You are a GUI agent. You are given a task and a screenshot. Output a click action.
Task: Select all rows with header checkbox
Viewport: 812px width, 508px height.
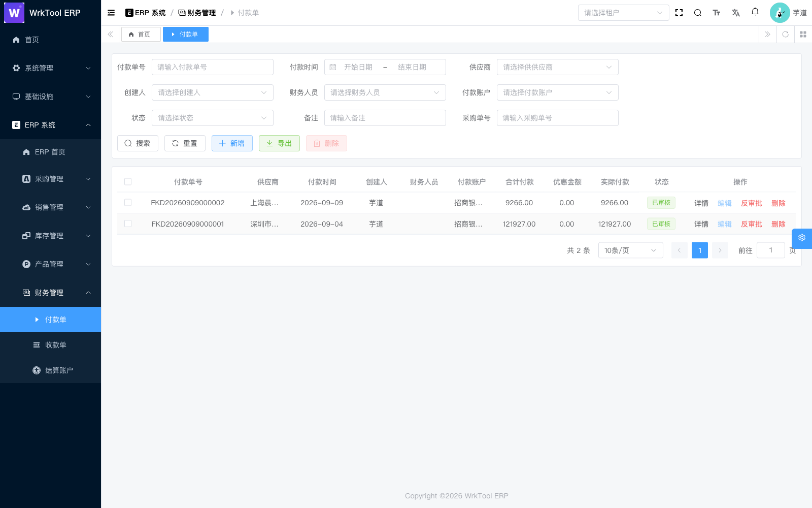coord(128,182)
